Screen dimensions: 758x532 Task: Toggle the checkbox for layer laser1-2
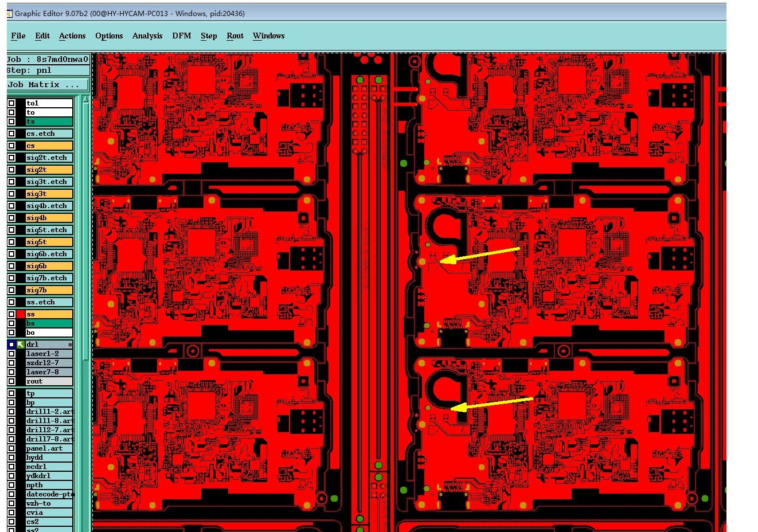11,354
